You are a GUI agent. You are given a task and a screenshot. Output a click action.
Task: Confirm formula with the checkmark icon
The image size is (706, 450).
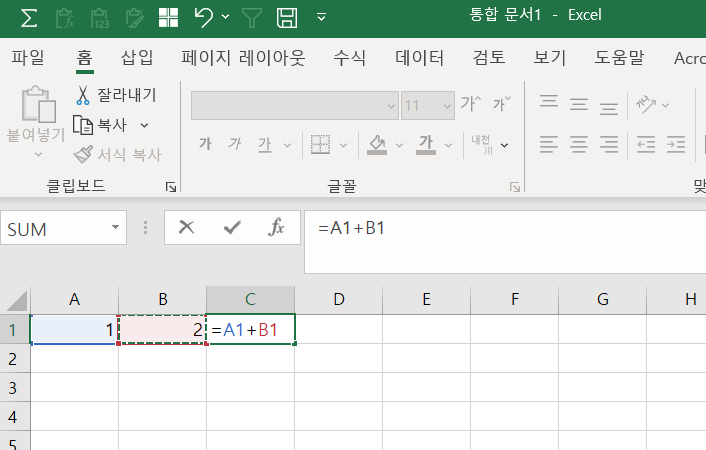tap(232, 228)
